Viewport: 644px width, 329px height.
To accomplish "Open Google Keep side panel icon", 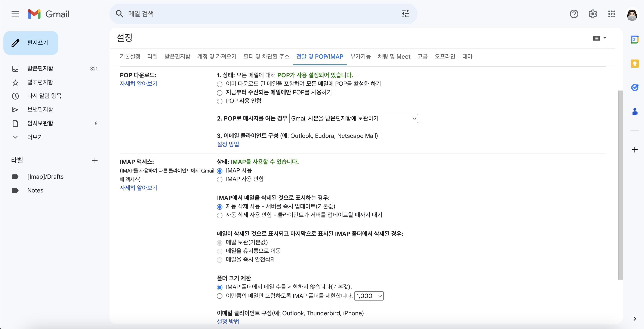I will (635, 64).
